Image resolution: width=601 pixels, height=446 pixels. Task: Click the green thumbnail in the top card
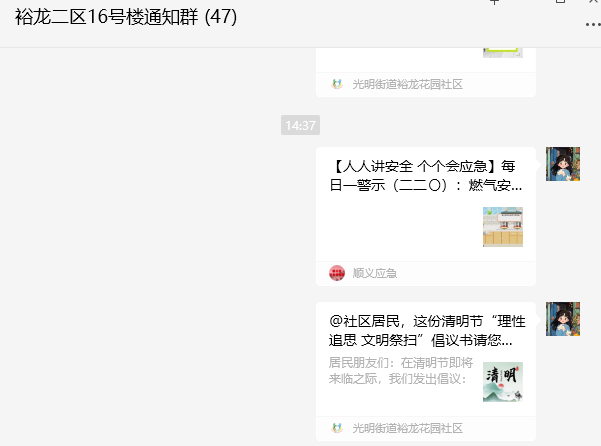point(502,52)
